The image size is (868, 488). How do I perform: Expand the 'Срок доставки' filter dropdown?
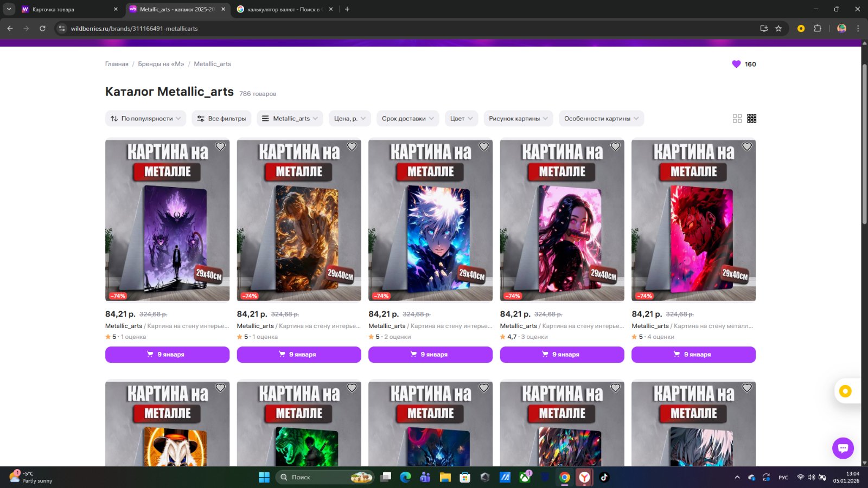pyautogui.click(x=407, y=118)
